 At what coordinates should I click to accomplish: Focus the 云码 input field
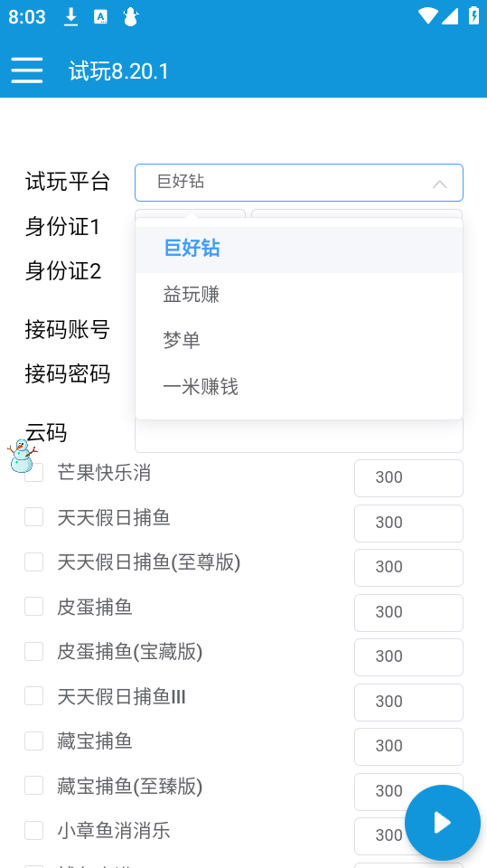pyautogui.click(x=299, y=436)
